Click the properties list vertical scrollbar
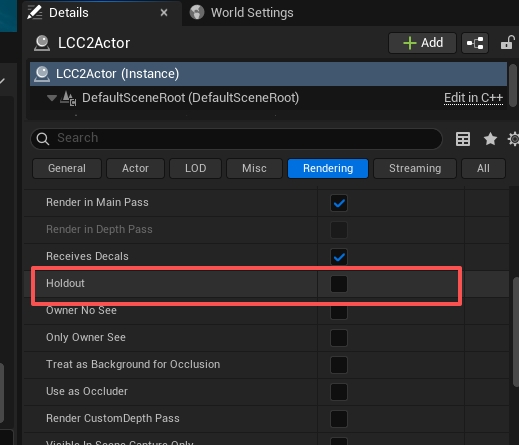This screenshot has width=519, height=445. (516, 332)
